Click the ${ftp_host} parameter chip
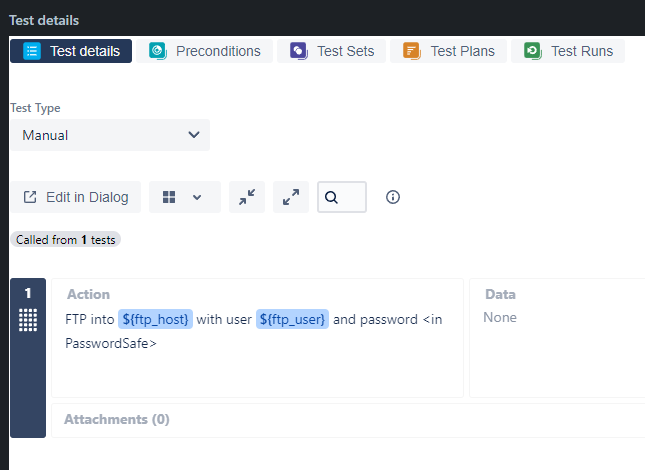 coord(155,319)
